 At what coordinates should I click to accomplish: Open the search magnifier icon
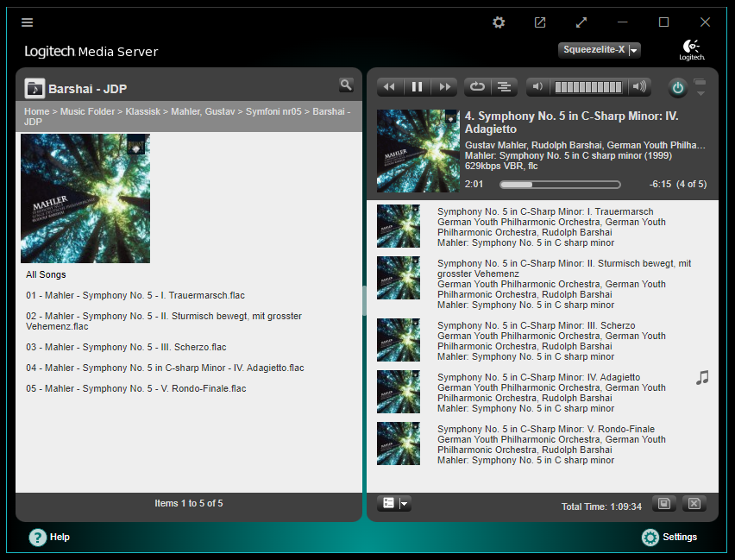346,85
